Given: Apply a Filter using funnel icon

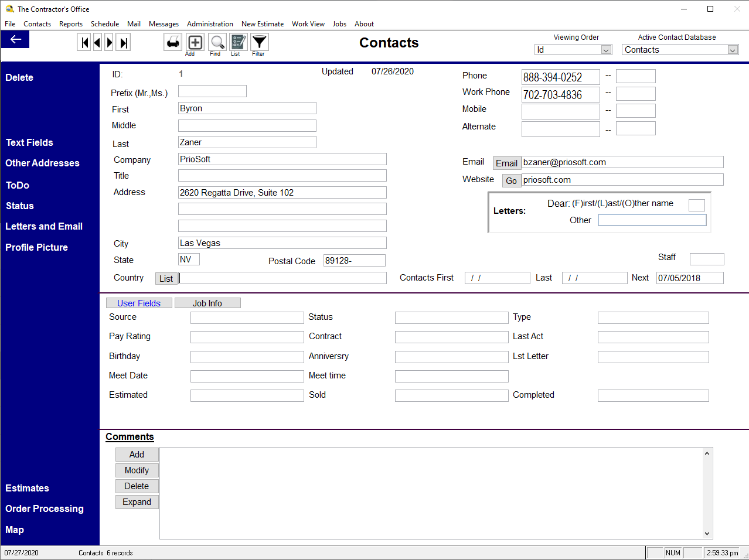Looking at the screenshot, I should (x=259, y=42).
